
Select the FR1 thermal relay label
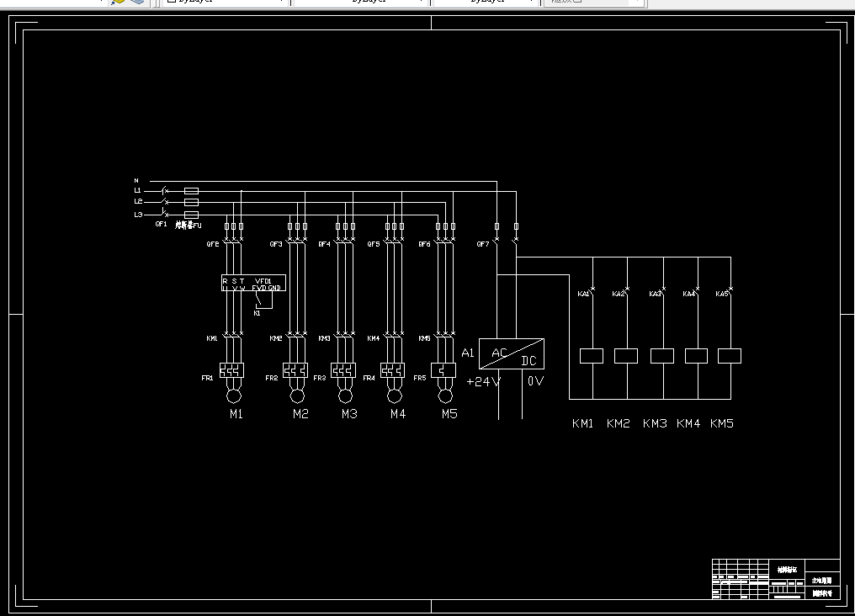click(x=207, y=378)
